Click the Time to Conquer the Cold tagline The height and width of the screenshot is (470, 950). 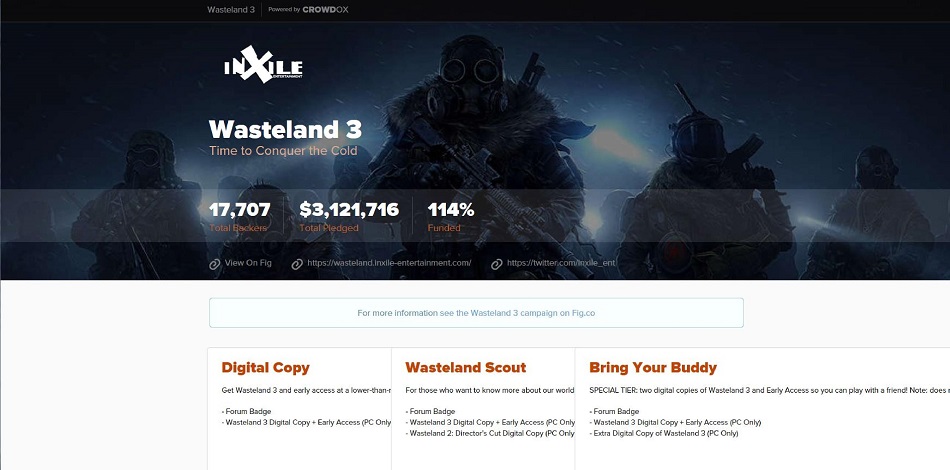coord(283,150)
